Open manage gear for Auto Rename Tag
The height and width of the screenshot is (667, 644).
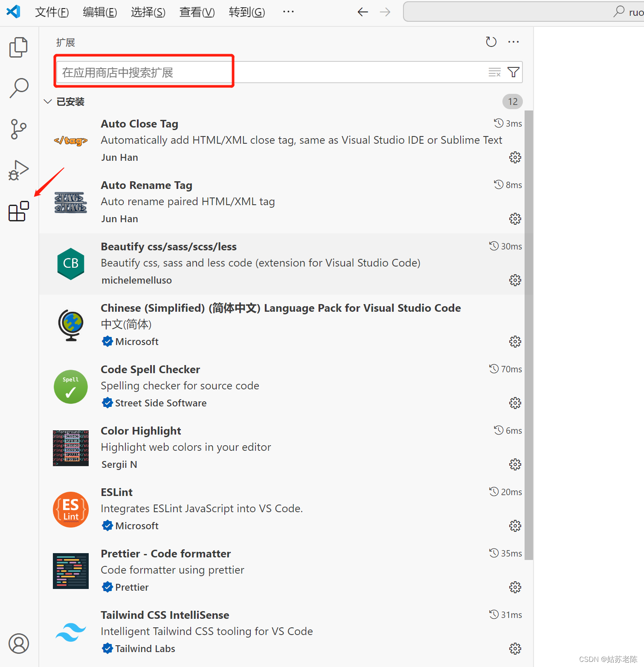pyautogui.click(x=515, y=219)
